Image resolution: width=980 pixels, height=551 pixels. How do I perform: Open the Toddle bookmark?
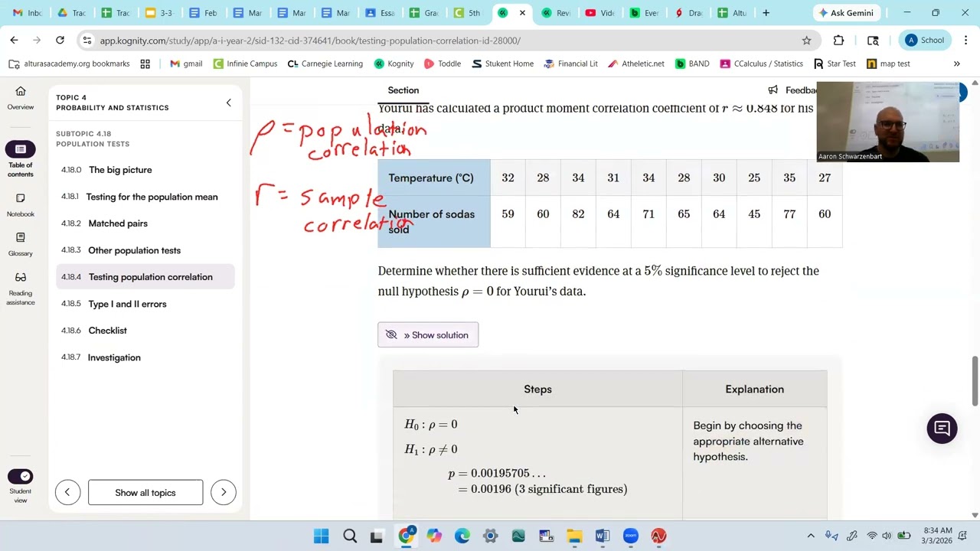[x=442, y=64]
